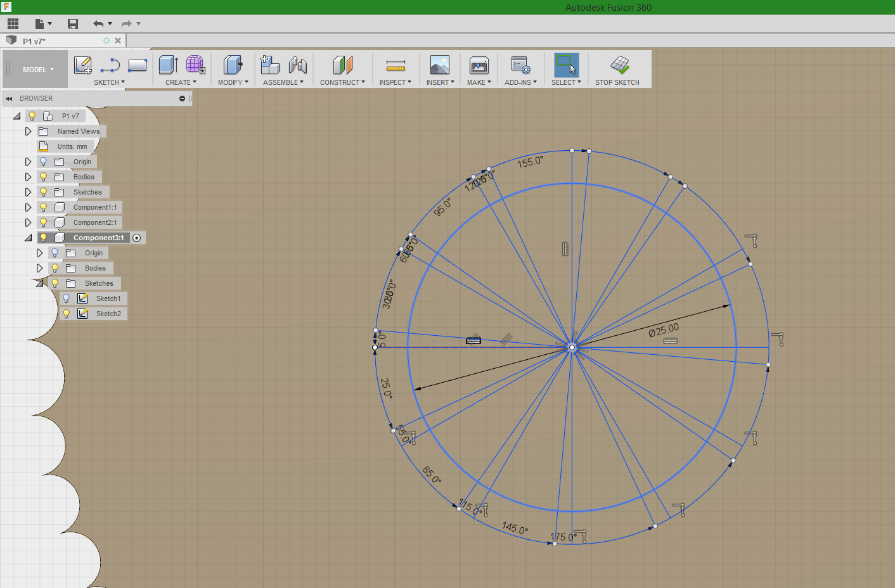Select the Line sketch tool icon
The width and height of the screenshot is (895, 588).
tap(110, 65)
